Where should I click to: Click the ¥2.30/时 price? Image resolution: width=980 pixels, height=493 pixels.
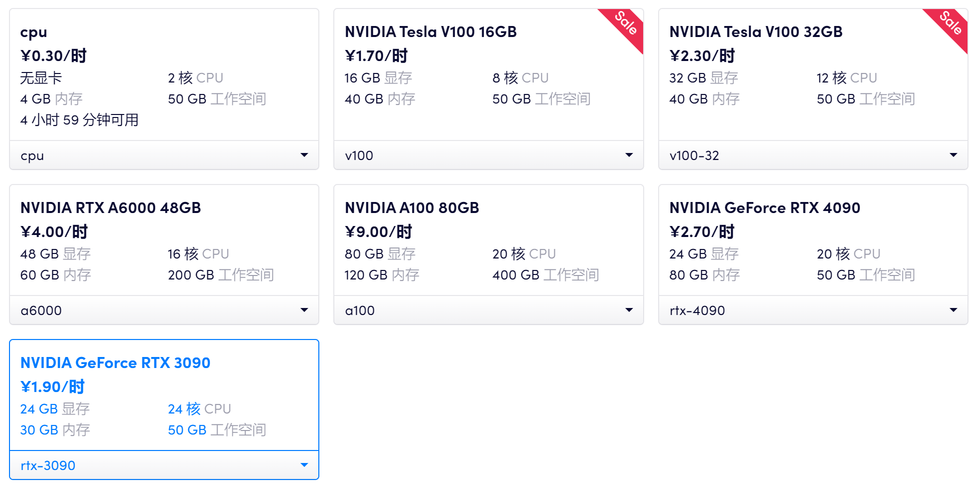(702, 55)
